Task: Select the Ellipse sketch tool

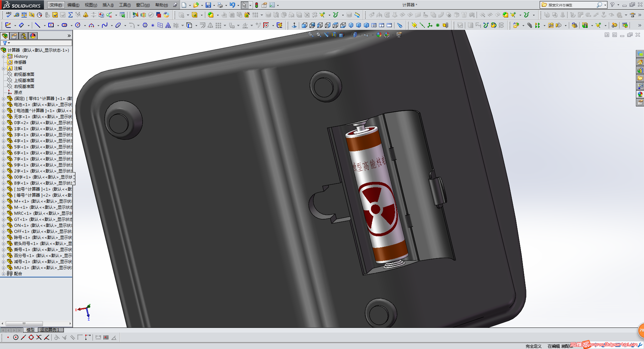Action: click(118, 25)
